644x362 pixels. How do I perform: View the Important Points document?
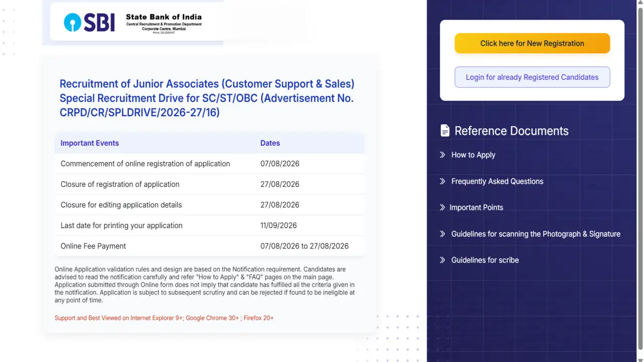tap(476, 207)
